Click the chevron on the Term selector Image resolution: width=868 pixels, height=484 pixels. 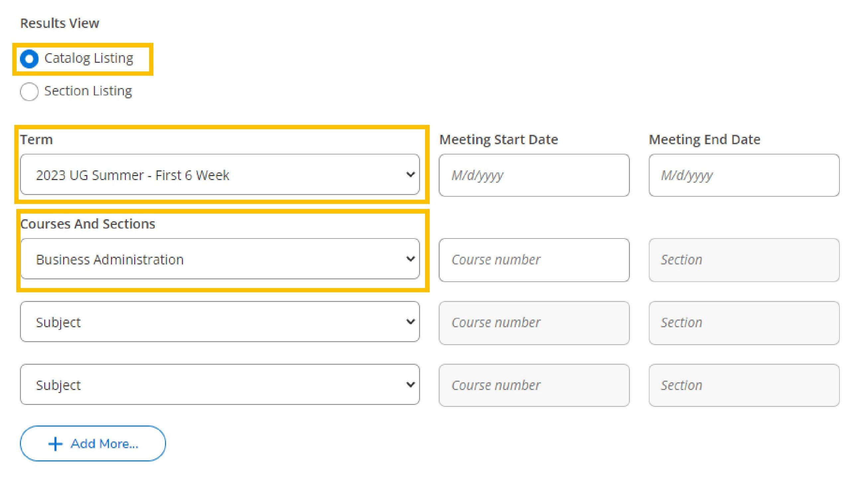[x=410, y=175]
